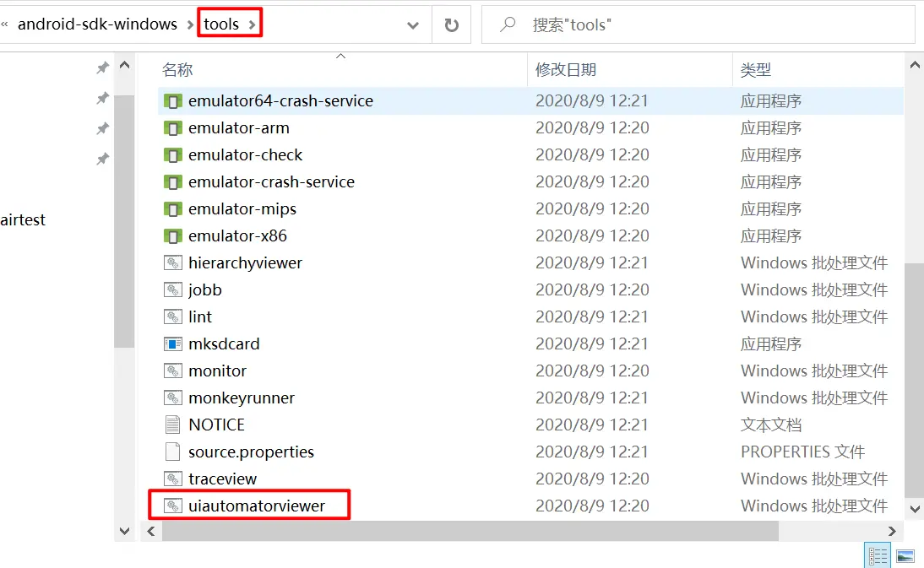Expand the breadcrumb arrow after tools
Viewport: 924px width, 568px height.
click(x=251, y=24)
